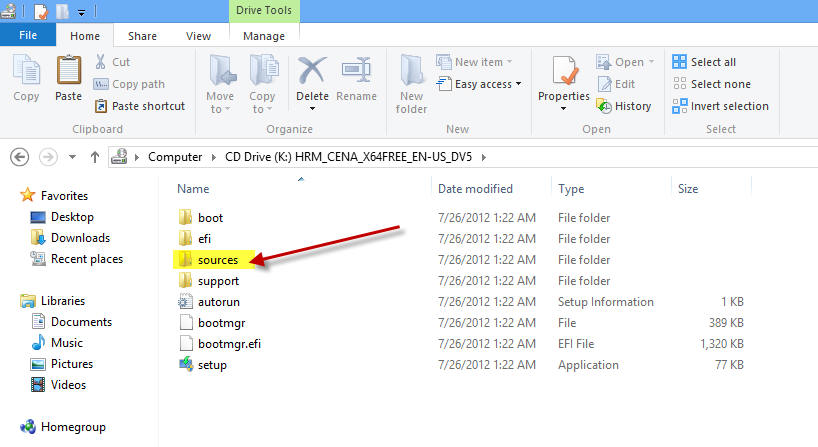Viewport: 818px width, 447px height.
Task: Click the Forward navigation arrow
Action: tap(49, 157)
